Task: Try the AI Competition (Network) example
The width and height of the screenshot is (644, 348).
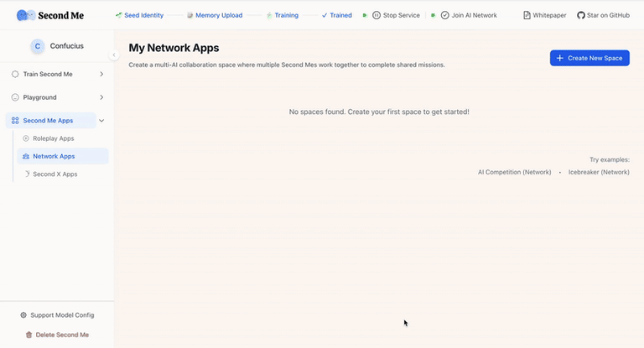Action: [514, 172]
